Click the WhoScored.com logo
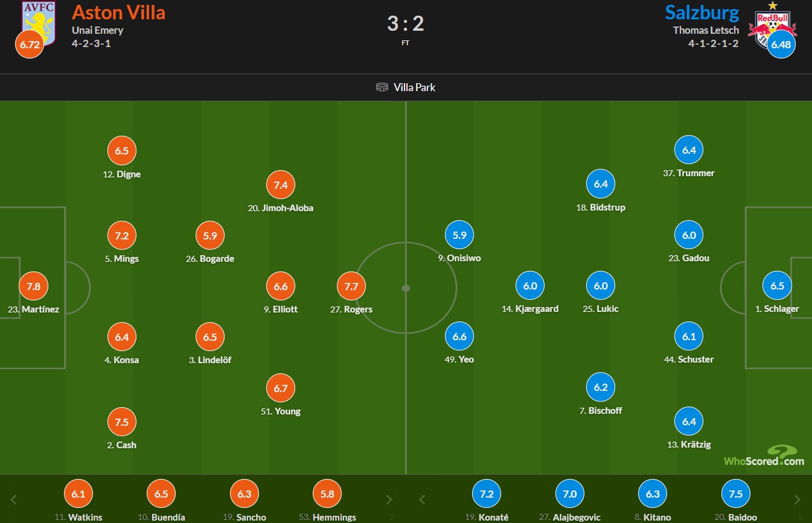The image size is (812, 523). [x=764, y=457]
